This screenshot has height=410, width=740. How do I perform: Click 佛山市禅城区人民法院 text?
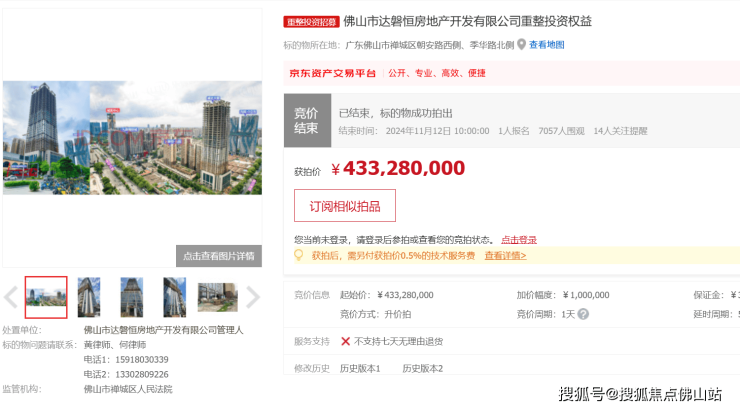(x=128, y=389)
